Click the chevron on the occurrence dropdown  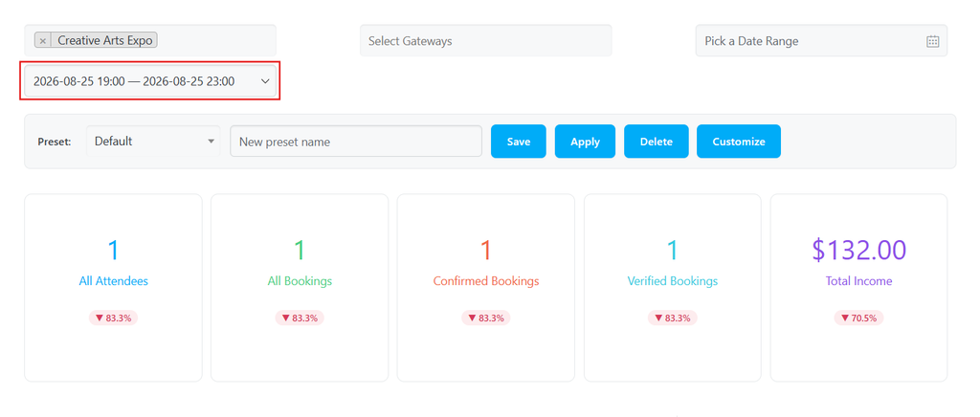265,81
